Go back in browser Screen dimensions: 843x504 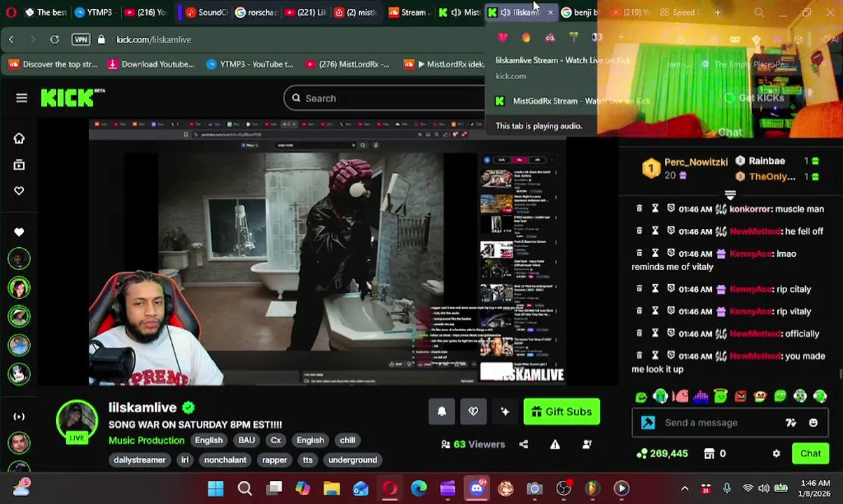pyautogui.click(x=11, y=39)
